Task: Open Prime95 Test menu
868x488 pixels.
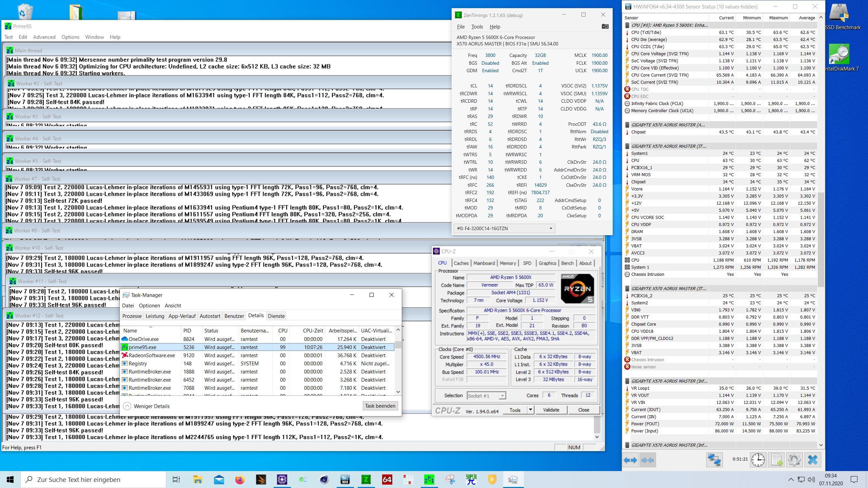Action: click(x=8, y=37)
